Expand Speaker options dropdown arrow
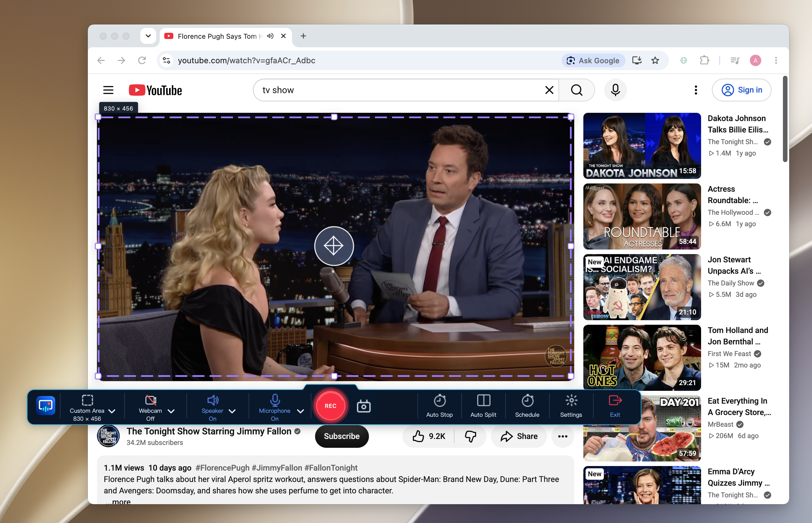Screen dimensions: 812x523 (232, 411)
